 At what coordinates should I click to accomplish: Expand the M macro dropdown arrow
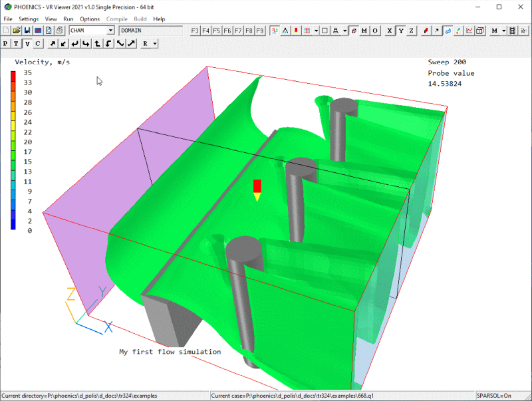coord(503,31)
